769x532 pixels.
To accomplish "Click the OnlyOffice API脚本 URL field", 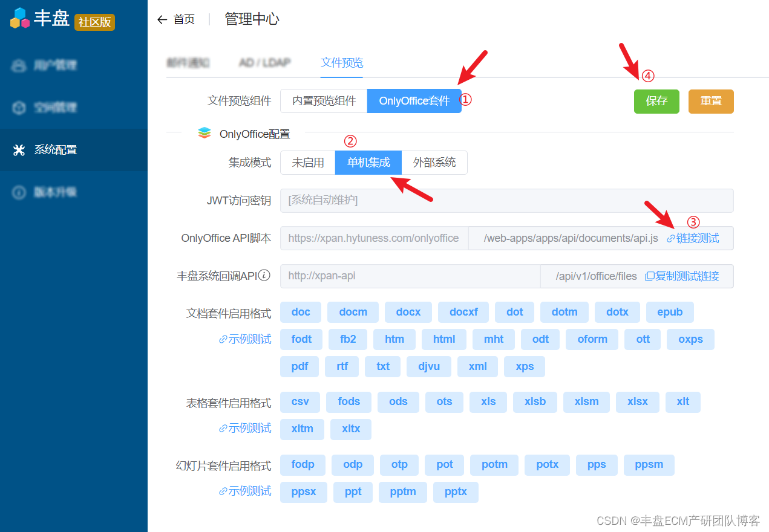I will (374, 238).
